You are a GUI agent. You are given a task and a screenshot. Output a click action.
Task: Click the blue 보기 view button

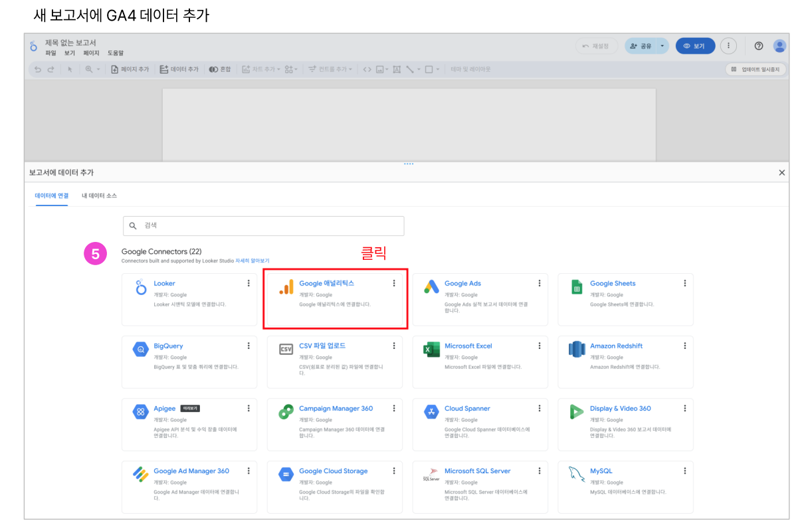coord(695,46)
